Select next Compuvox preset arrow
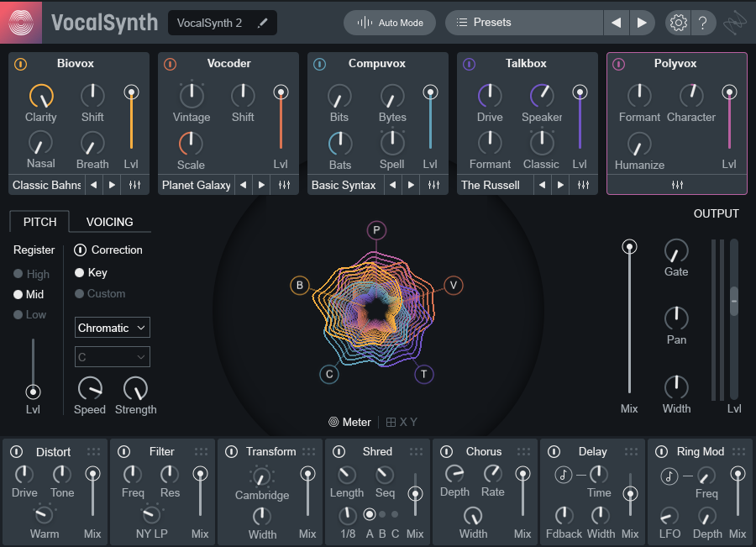 pos(411,185)
